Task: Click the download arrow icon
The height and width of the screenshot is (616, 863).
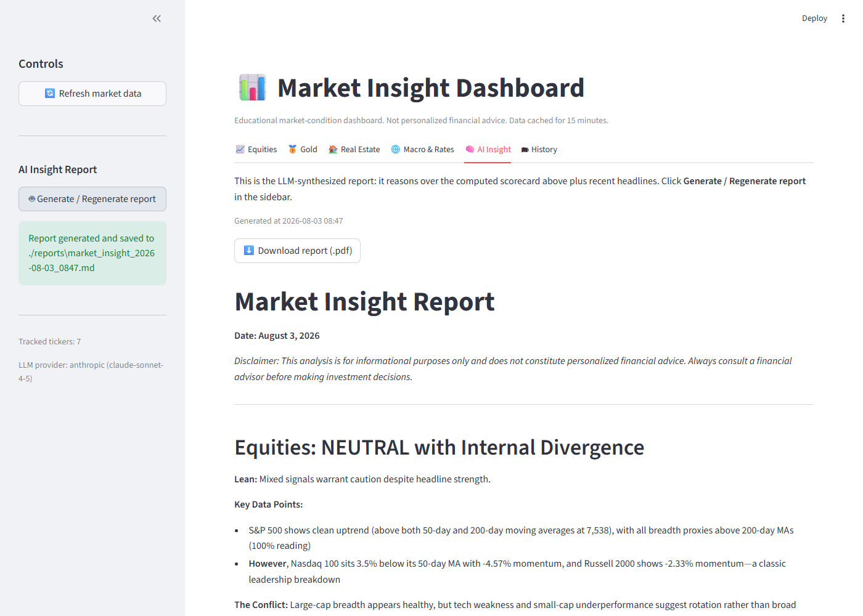Action: pyautogui.click(x=249, y=250)
